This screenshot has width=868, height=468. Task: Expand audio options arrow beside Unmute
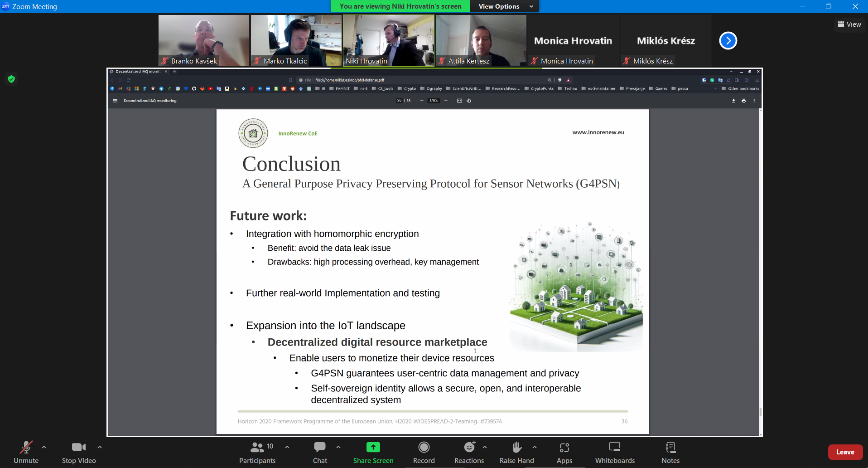click(x=44, y=447)
